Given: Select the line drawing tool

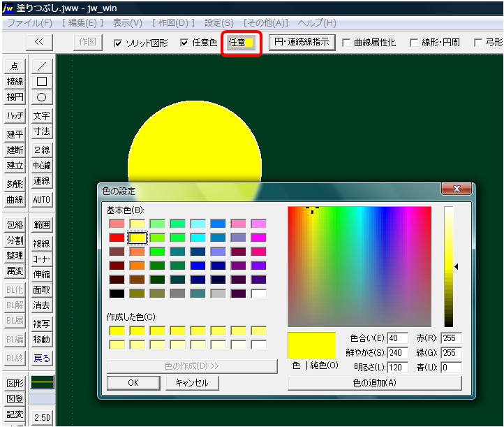Looking at the screenshot, I should pos(42,66).
